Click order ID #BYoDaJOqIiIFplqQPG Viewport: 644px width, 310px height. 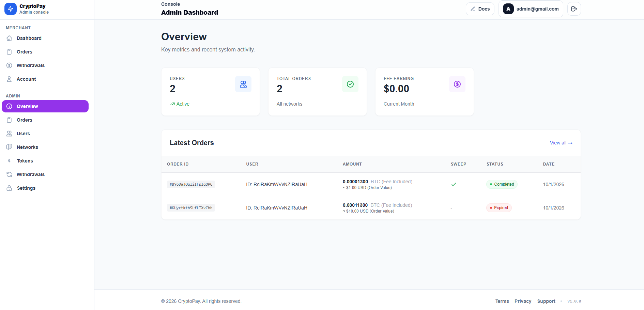191,184
